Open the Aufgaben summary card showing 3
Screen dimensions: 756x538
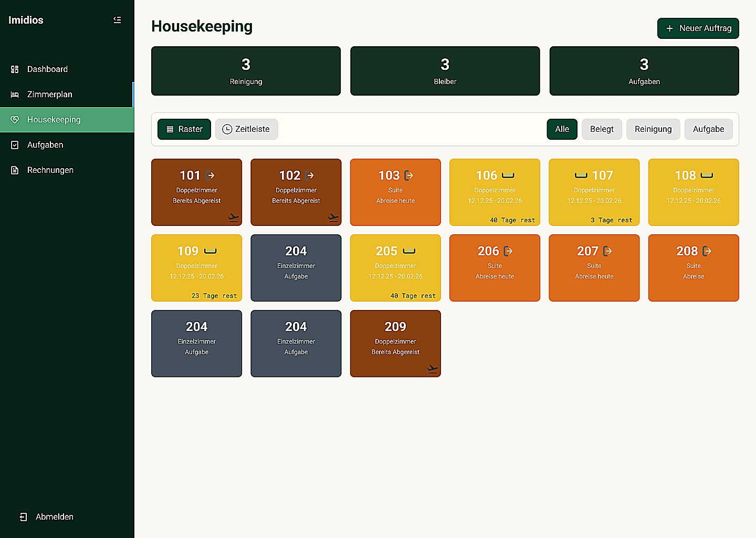tap(644, 71)
